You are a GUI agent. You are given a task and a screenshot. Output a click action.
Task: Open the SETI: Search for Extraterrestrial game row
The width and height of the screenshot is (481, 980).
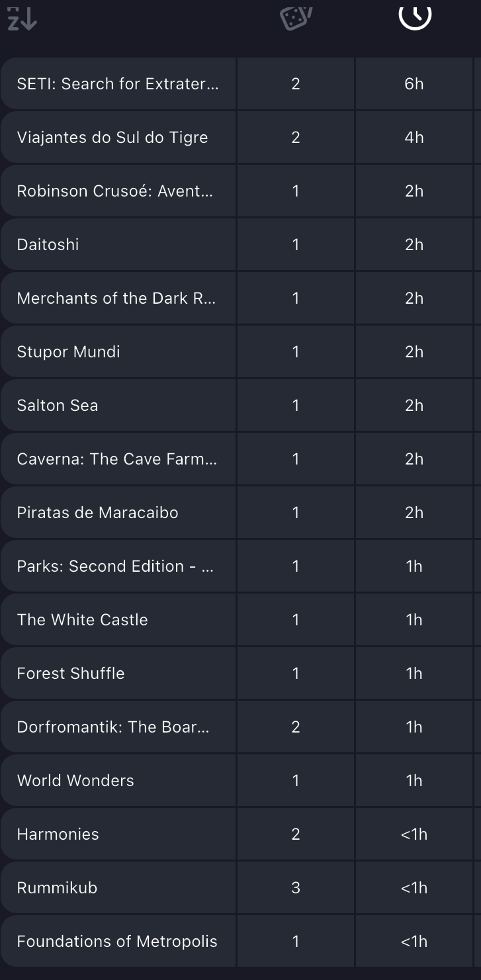118,84
